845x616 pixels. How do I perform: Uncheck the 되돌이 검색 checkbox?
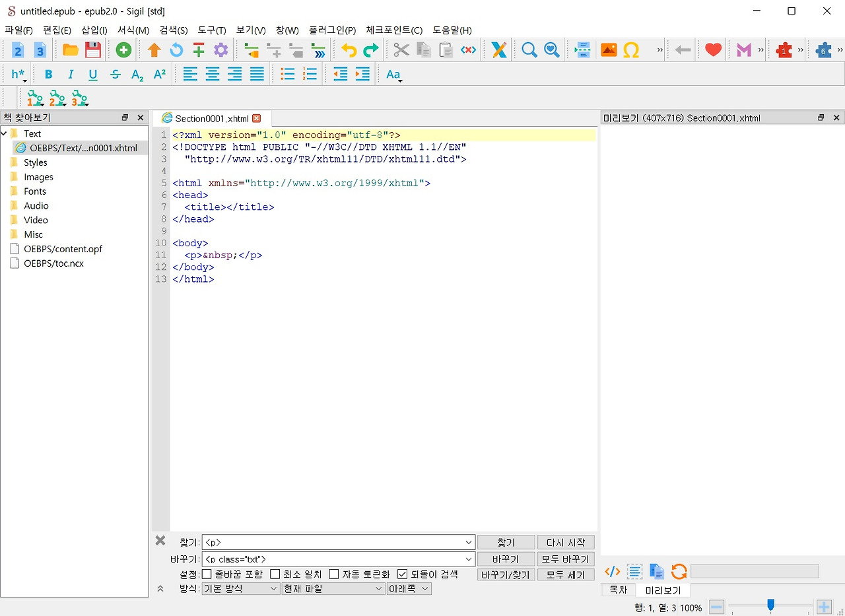403,574
